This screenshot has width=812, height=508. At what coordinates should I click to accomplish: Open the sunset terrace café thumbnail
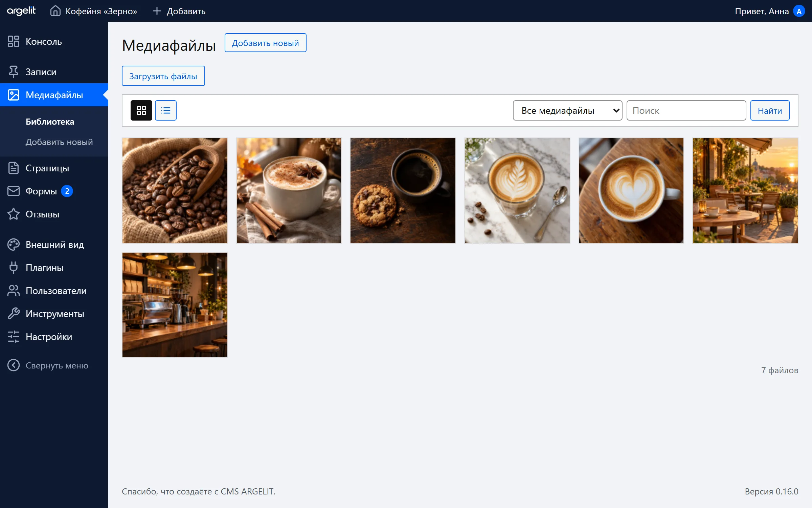click(x=745, y=190)
